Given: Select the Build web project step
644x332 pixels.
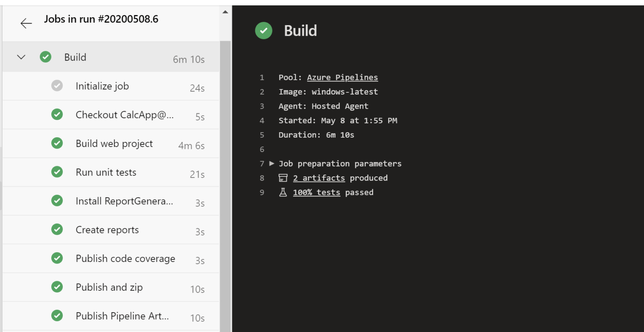Looking at the screenshot, I should click(x=114, y=143).
